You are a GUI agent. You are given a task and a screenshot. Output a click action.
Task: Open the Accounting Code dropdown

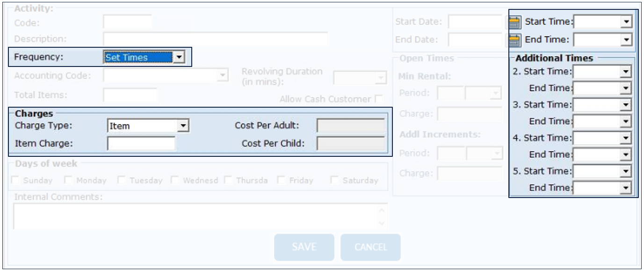click(223, 75)
